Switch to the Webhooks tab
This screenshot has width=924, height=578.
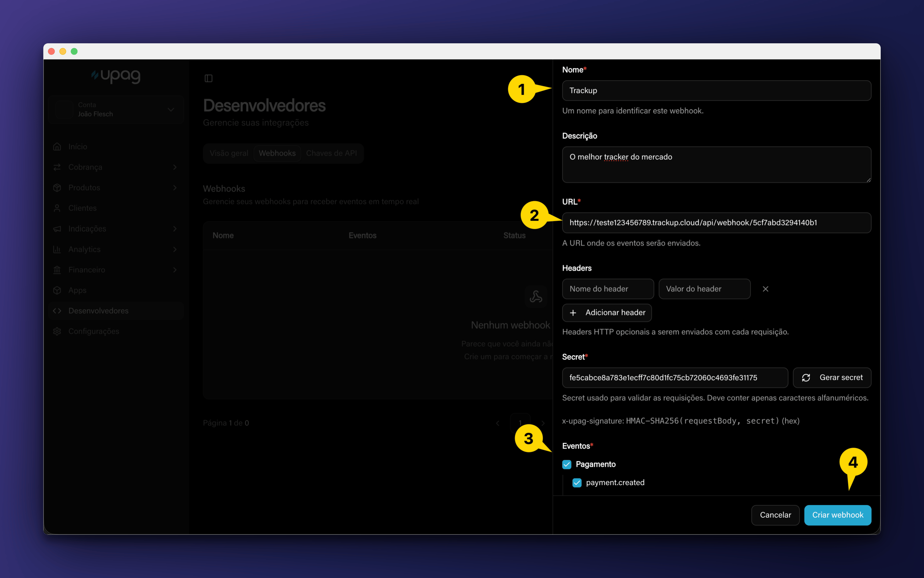point(277,153)
